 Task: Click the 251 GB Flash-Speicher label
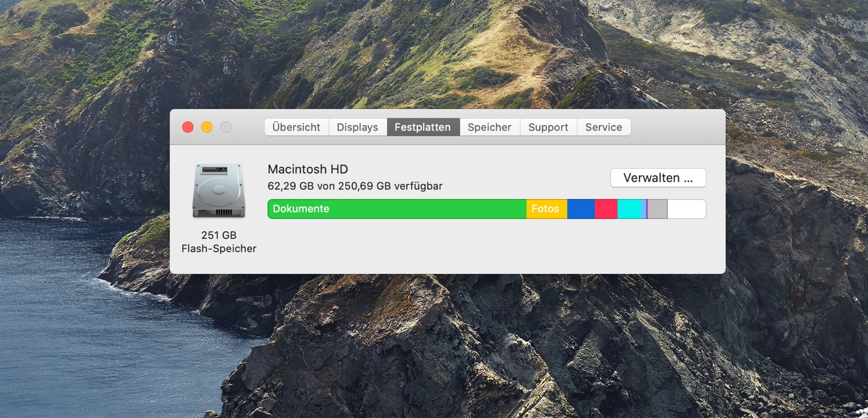coord(219,242)
